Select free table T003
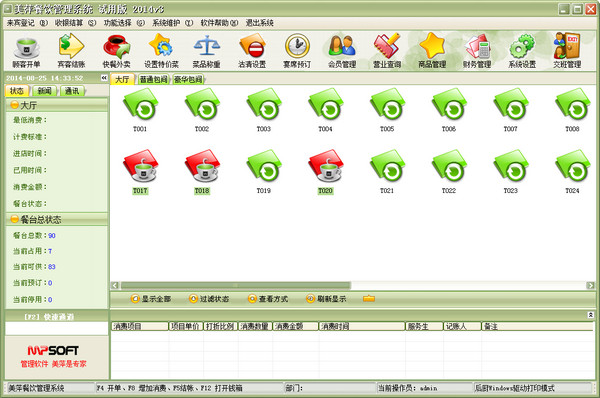 264,110
